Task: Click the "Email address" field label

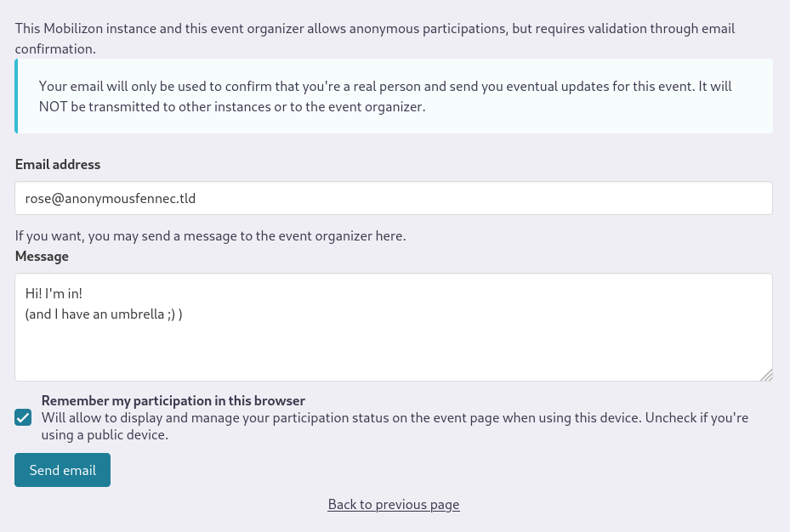Action: 58,164
